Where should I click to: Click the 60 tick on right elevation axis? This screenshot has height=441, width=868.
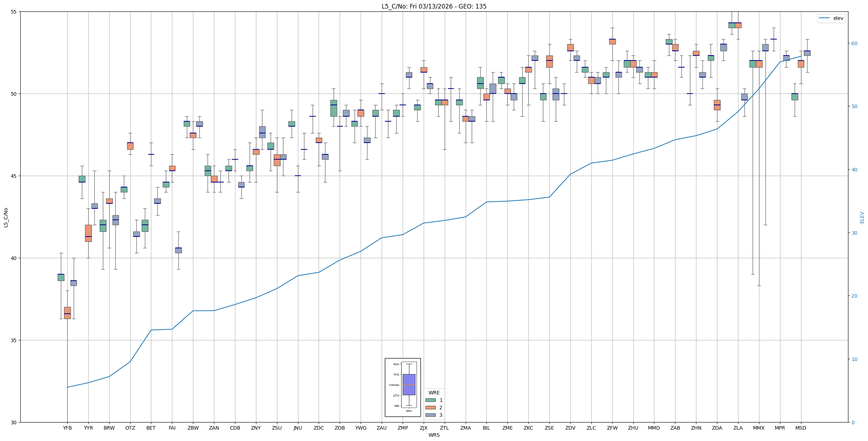pyautogui.click(x=854, y=43)
